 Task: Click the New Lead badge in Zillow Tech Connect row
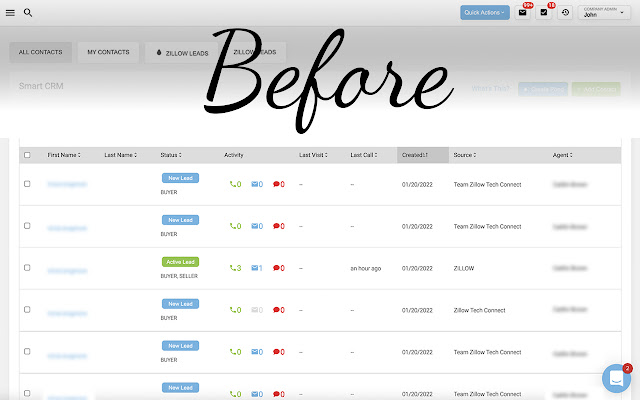click(x=180, y=304)
